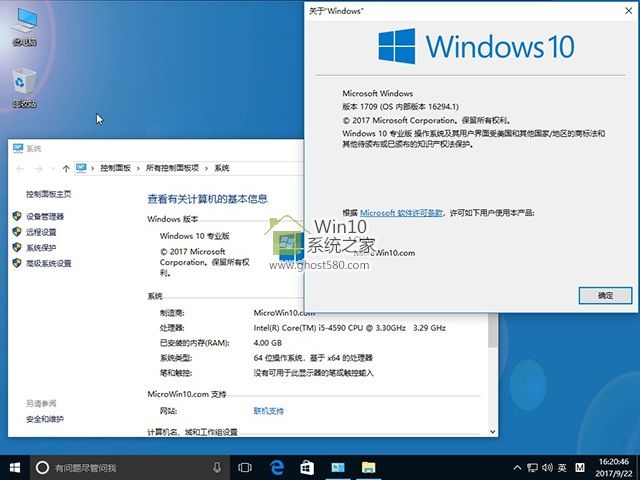Click the 查看有关计算机的基本信息 heading
640x480 pixels.
207,199
